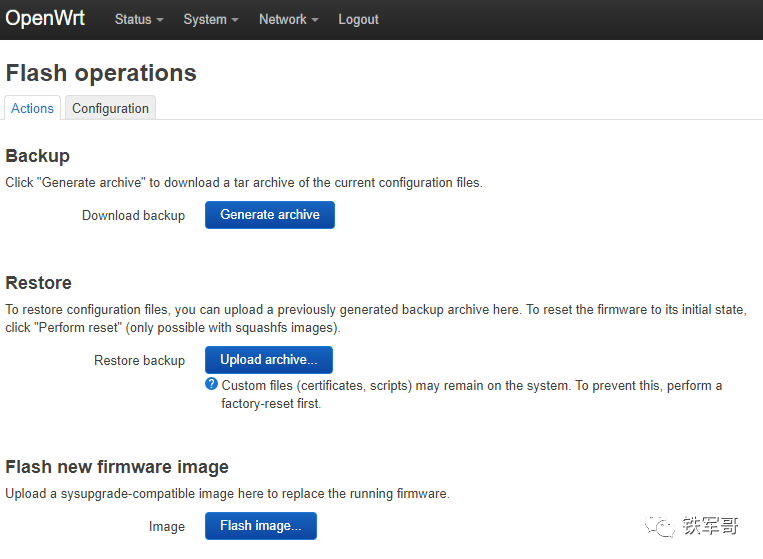Screen dimensions: 763x559
Task: Click the Image field label
Action: 167,526
